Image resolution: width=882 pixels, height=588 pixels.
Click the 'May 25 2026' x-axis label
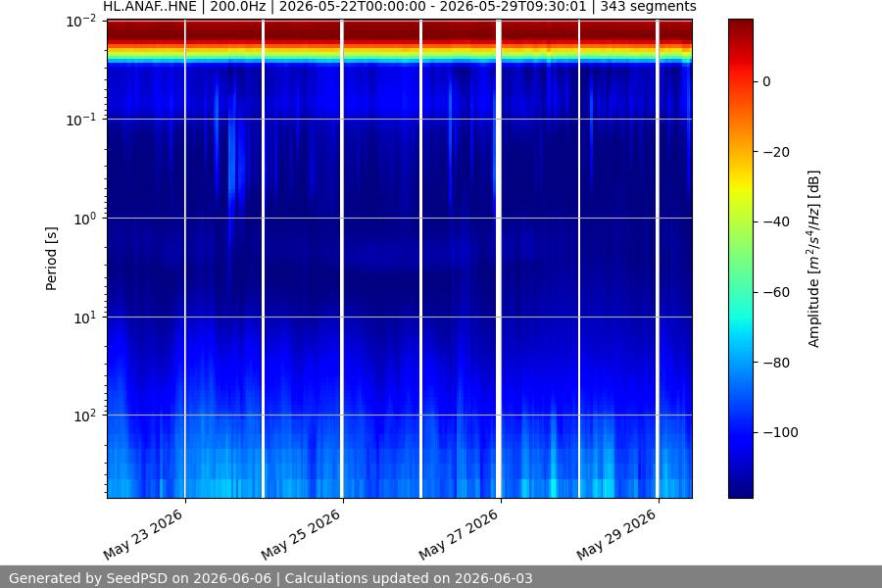[x=301, y=534]
